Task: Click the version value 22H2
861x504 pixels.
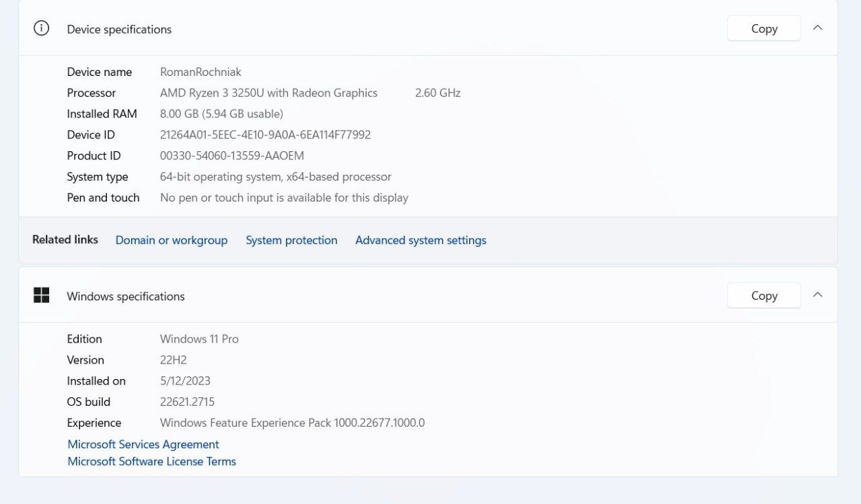Action: pos(173,360)
